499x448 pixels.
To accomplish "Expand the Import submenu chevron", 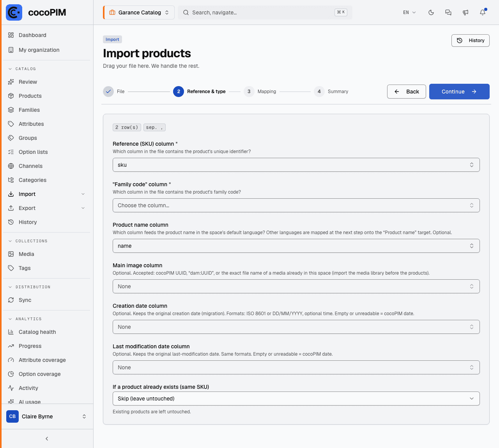I will (x=83, y=194).
